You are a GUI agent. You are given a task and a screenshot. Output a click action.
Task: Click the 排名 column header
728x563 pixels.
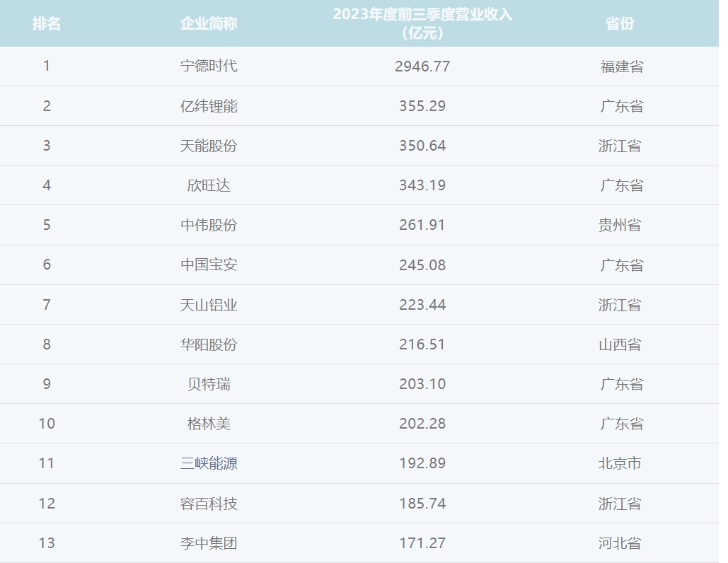(47, 23)
